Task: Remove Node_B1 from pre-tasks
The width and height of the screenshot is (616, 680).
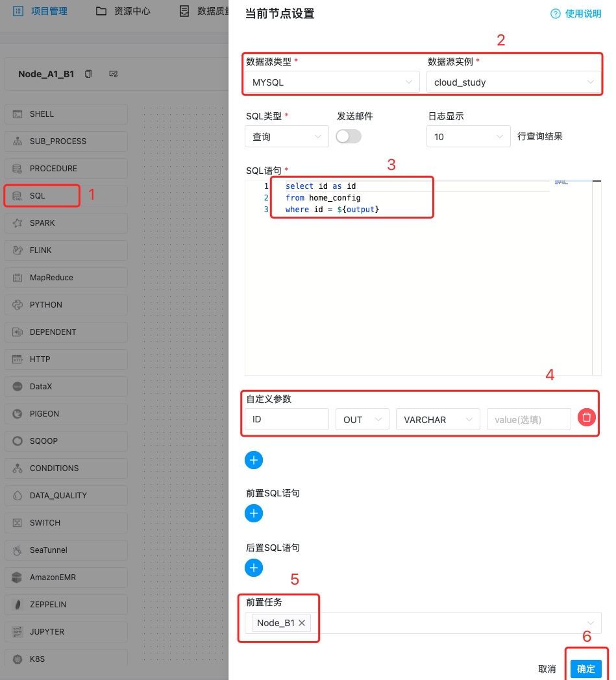Action: [302, 623]
